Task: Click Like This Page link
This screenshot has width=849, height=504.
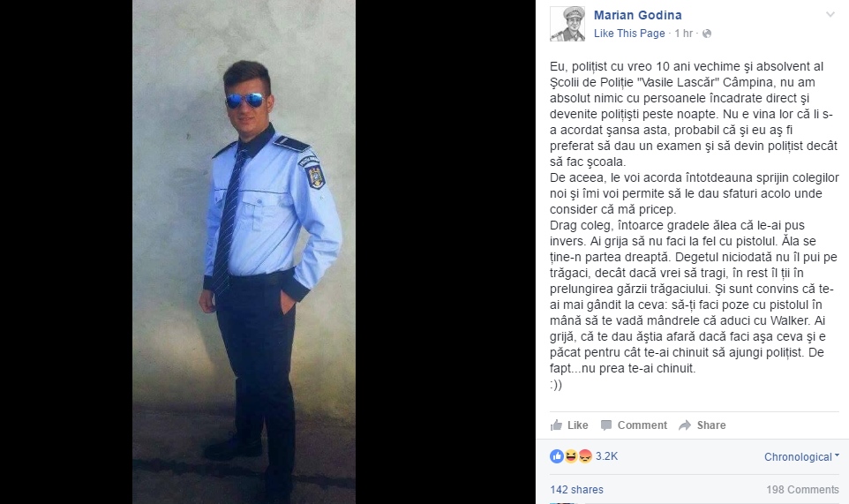Action: click(629, 34)
